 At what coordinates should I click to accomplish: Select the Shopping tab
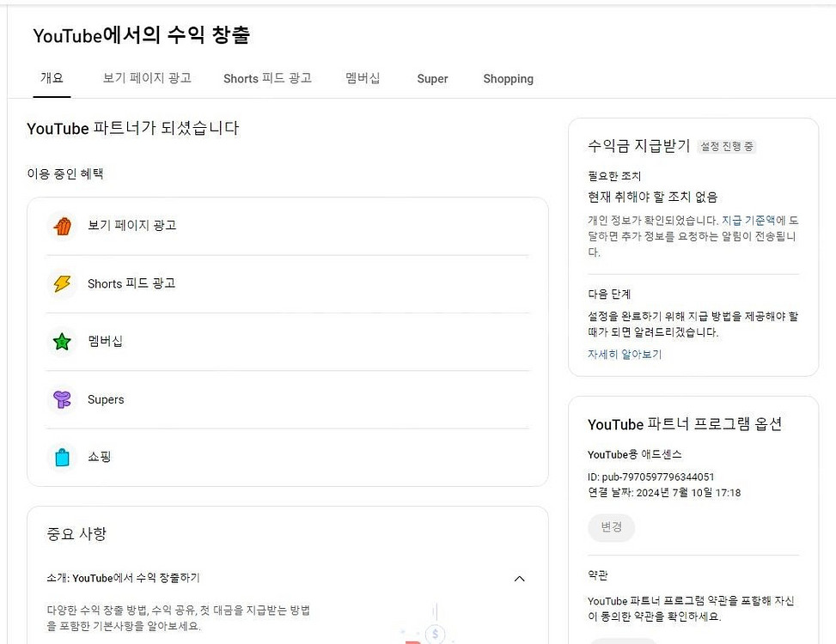pyautogui.click(x=508, y=79)
